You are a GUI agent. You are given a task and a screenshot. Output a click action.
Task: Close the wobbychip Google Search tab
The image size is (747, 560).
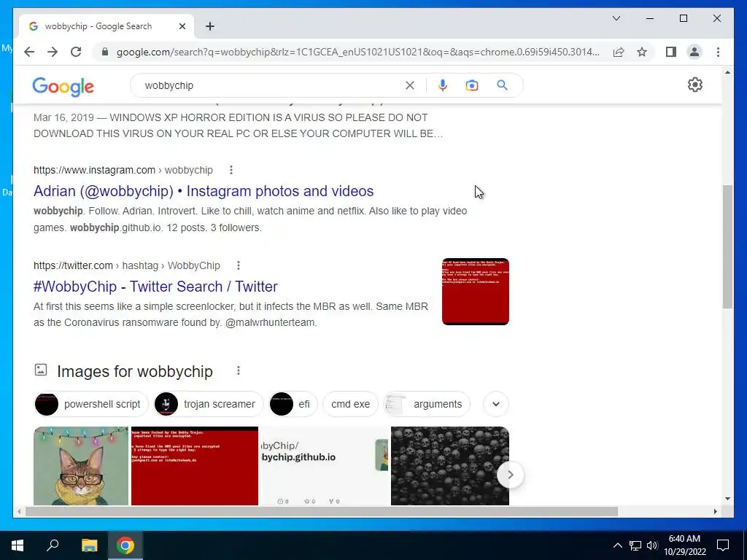[x=182, y=26]
